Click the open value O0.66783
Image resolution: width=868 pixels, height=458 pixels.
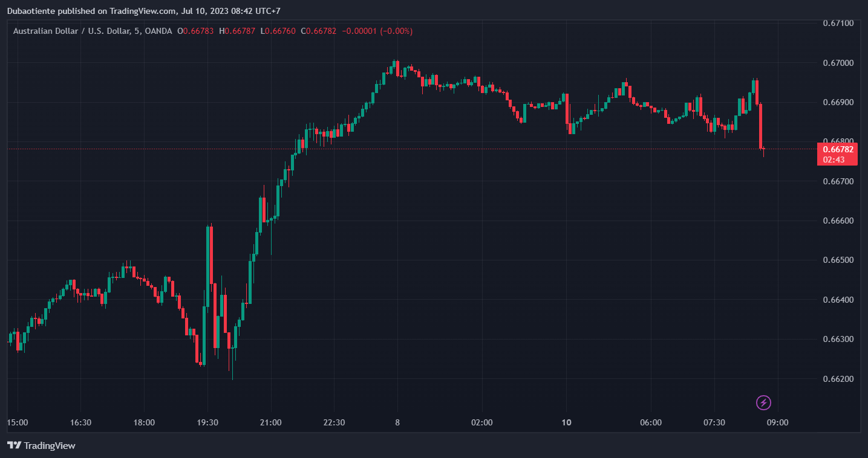(x=195, y=31)
